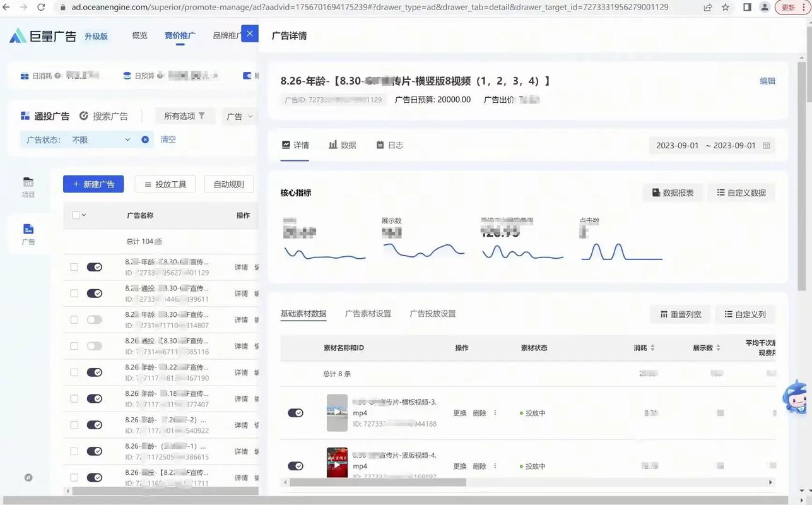Screen dimensions: 812x505
Task: Enable ad with ID ending 314807
Action: [x=94, y=320]
